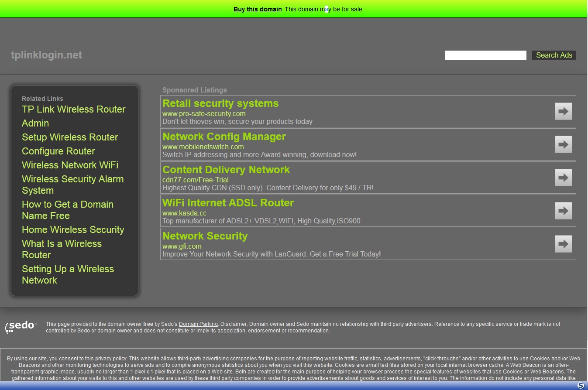Click 'Switch IP addressing and more' ad description

pos(260,155)
